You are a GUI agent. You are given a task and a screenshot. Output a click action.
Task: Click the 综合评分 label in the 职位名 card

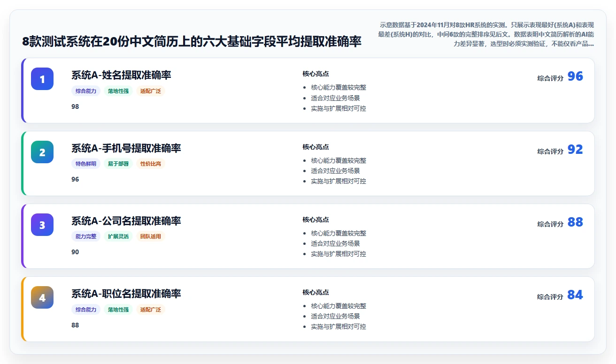coord(550,297)
